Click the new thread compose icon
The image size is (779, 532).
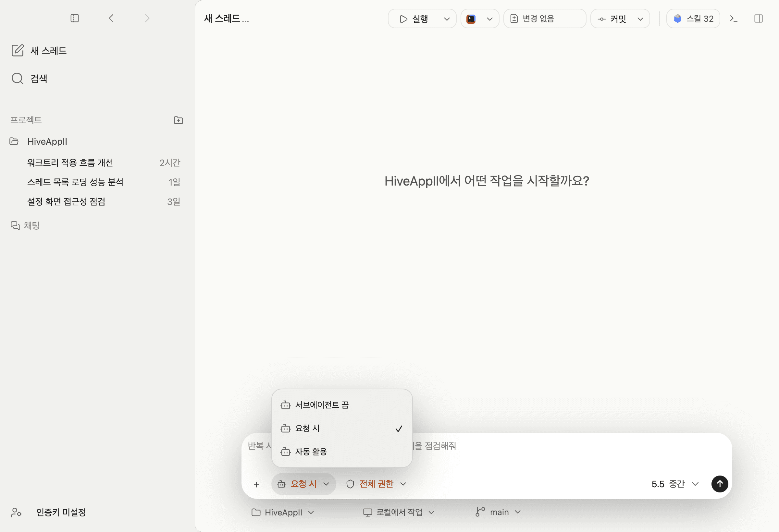[18, 51]
